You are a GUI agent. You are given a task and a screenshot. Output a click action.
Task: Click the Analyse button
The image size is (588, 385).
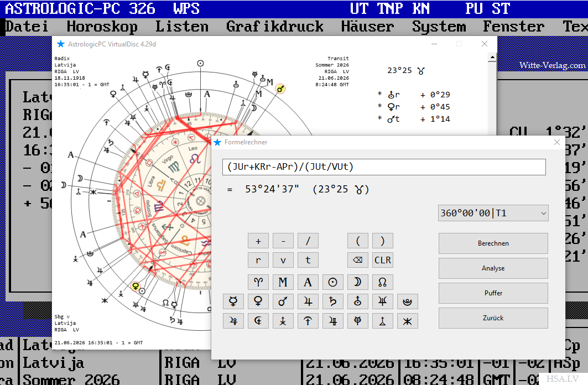493,268
